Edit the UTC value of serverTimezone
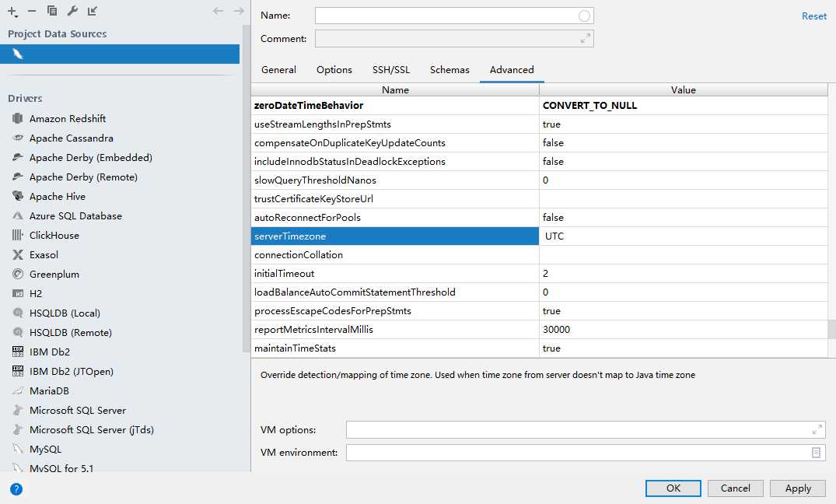Viewport: 836px width, 504px height. pos(684,236)
